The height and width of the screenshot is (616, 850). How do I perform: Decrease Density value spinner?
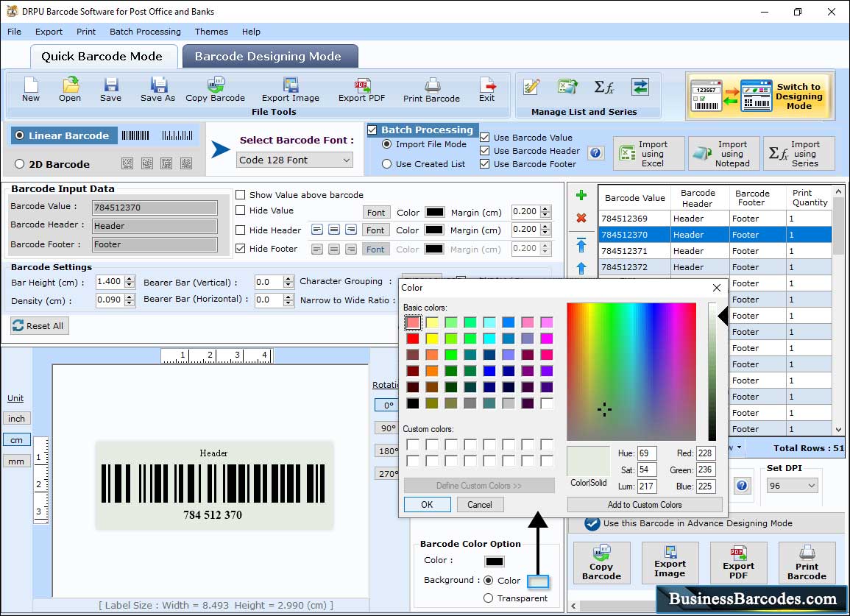130,304
